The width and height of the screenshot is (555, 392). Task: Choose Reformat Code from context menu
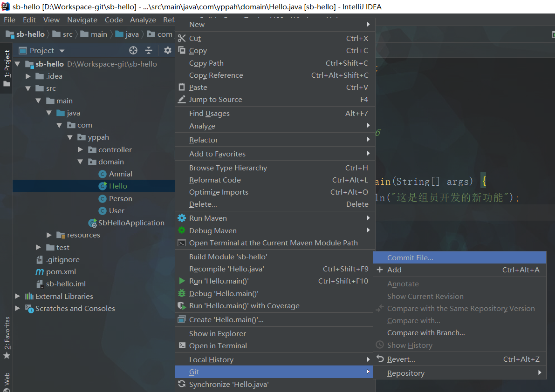coord(215,180)
